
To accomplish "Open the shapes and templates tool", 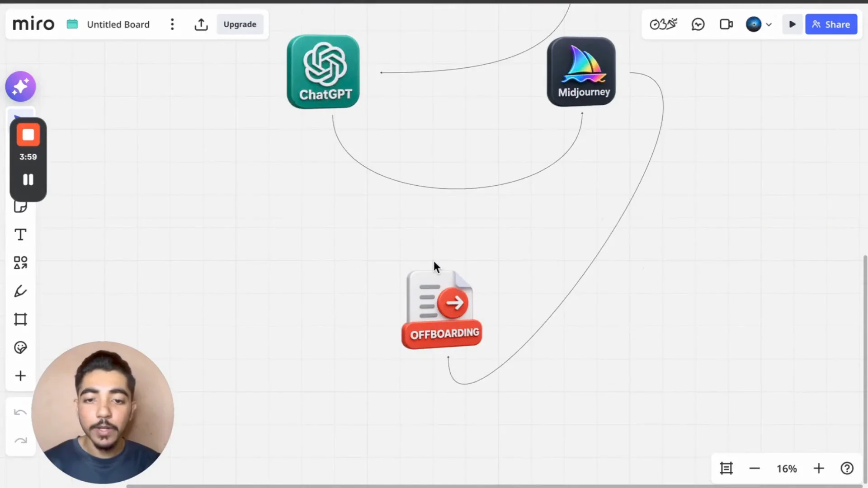I will pyautogui.click(x=20, y=263).
